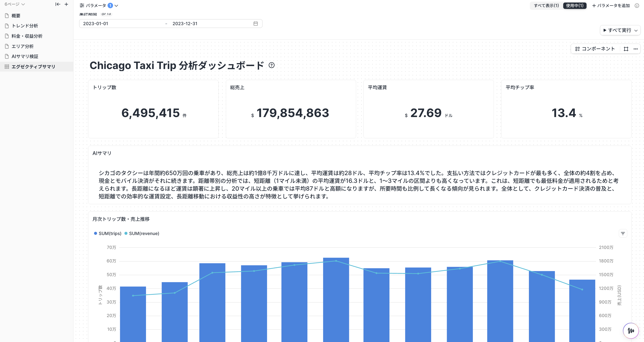This screenshot has height=342, width=644.
Task: Click the AI summary paragraph text
Action: pyautogui.click(x=358, y=185)
